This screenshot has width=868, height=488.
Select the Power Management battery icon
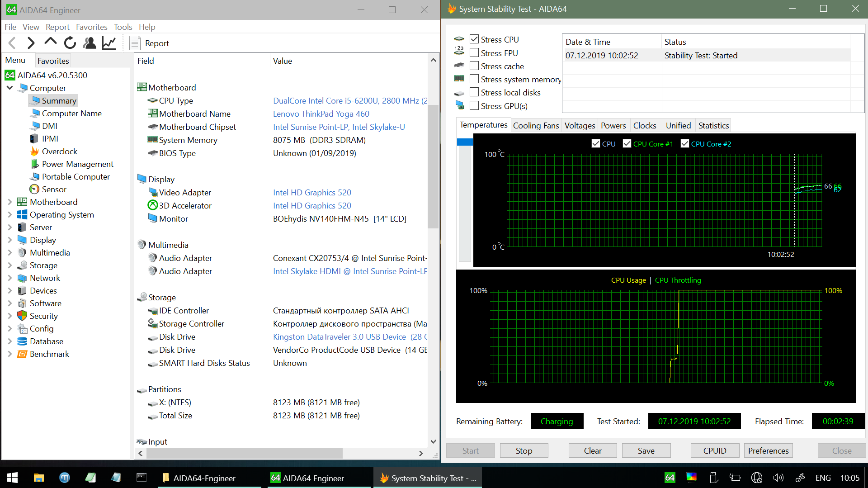34,164
